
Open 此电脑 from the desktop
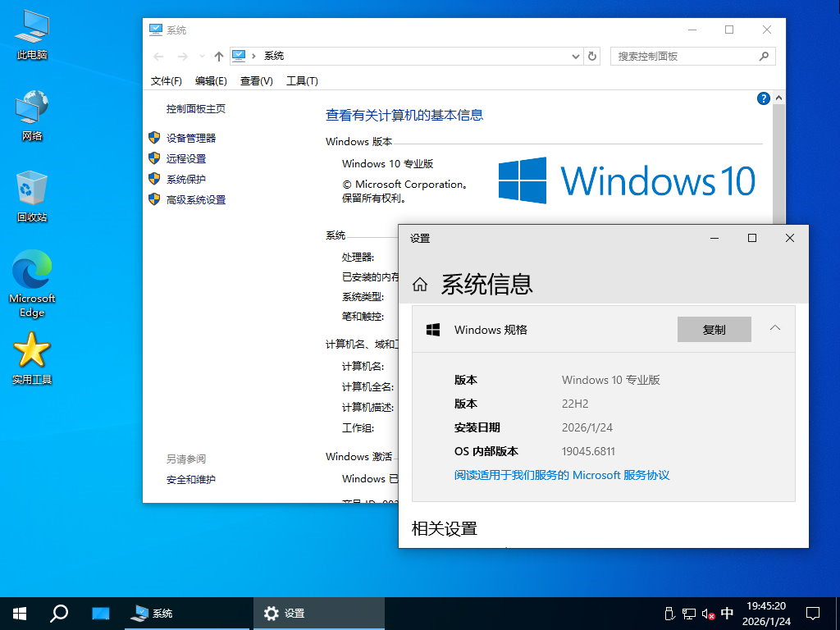31,33
